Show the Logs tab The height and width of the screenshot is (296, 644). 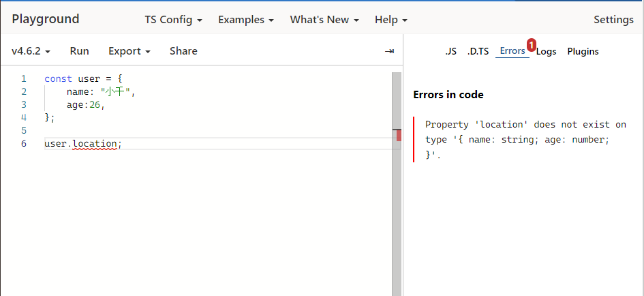pyautogui.click(x=546, y=51)
